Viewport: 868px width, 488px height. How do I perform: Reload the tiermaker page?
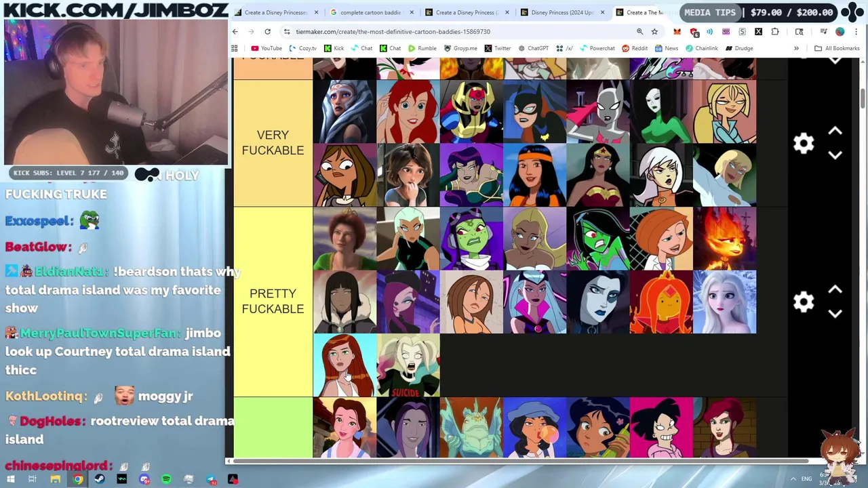268,32
